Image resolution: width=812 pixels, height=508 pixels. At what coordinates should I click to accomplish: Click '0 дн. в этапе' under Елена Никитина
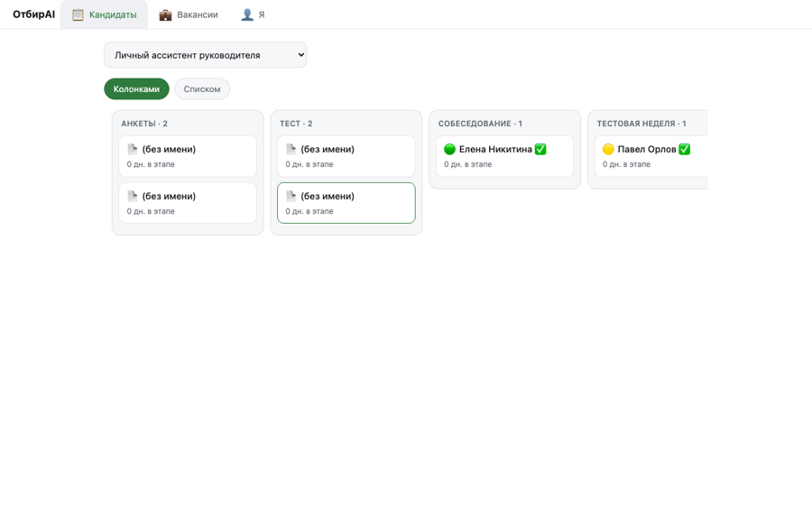[467, 164]
